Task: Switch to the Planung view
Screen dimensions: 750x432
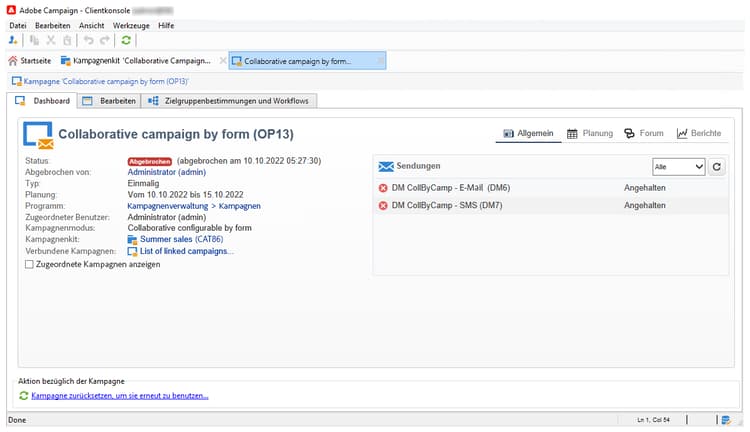Action: (x=590, y=133)
